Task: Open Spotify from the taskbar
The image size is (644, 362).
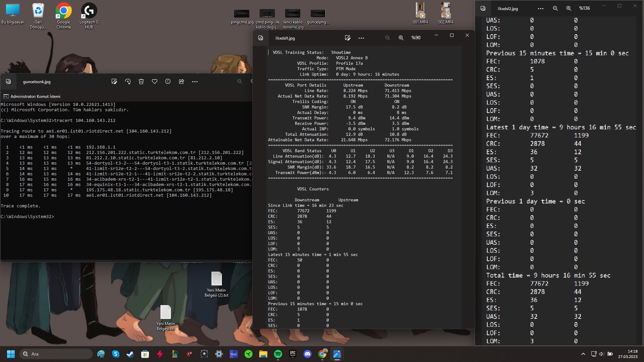Action: pyautogui.click(x=278, y=354)
